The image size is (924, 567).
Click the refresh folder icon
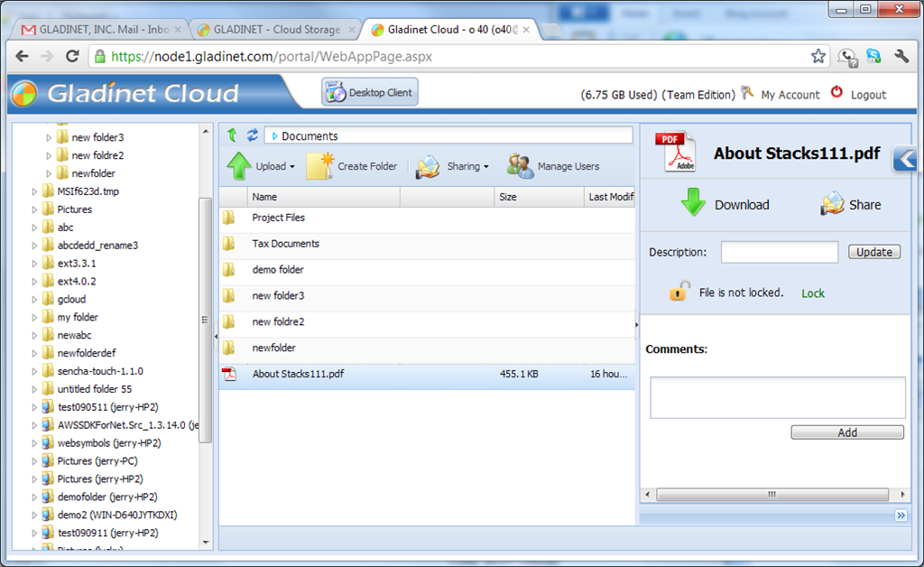coord(253,135)
